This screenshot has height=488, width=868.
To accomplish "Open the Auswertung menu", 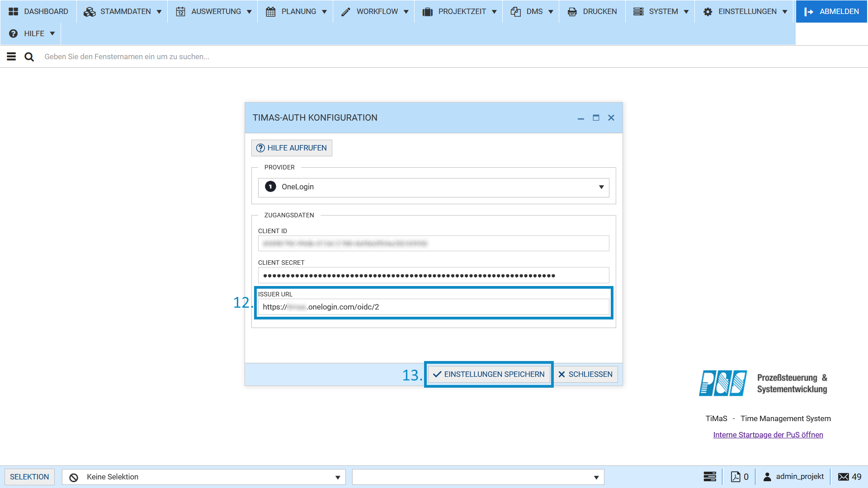I will point(213,11).
